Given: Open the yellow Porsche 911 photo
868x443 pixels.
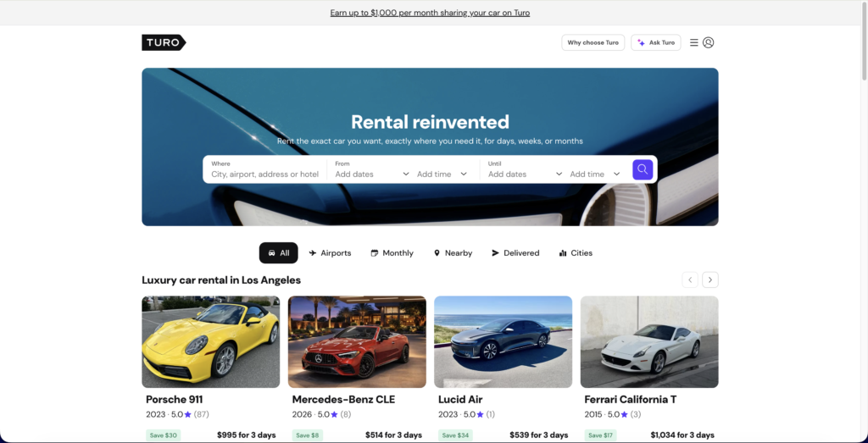Looking at the screenshot, I should (211, 342).
